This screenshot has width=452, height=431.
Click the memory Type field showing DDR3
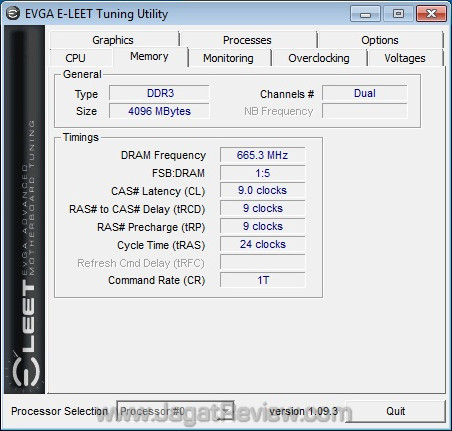159,93
